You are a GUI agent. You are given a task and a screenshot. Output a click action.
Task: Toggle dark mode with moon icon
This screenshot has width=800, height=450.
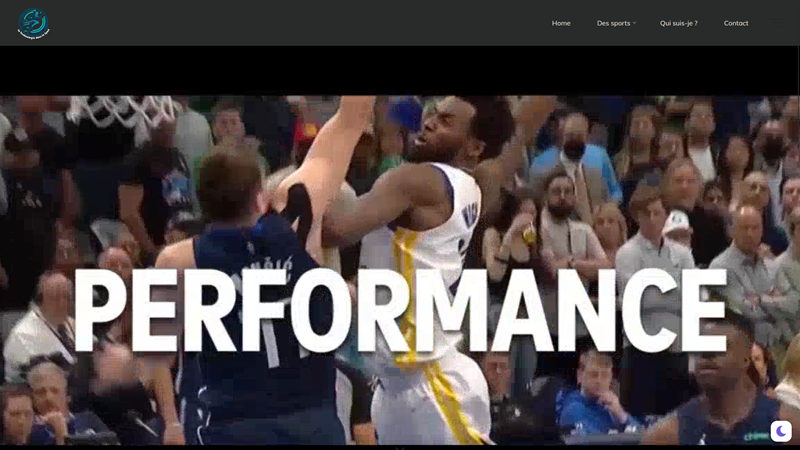[x=781, y=431]
